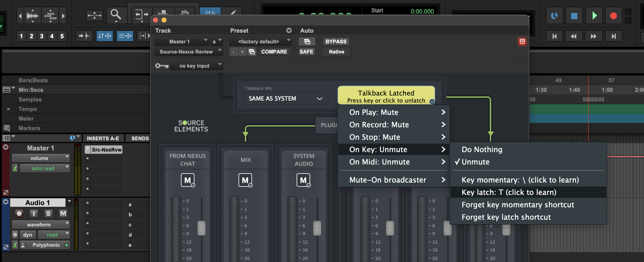Open the factory default preset dropdown

coord(260,41)
